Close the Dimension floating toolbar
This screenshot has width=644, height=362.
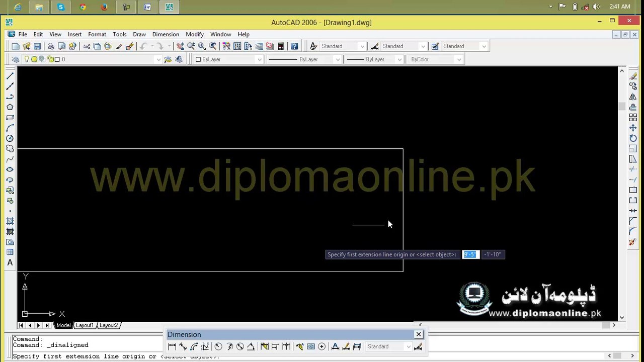(x=418, y=334)
